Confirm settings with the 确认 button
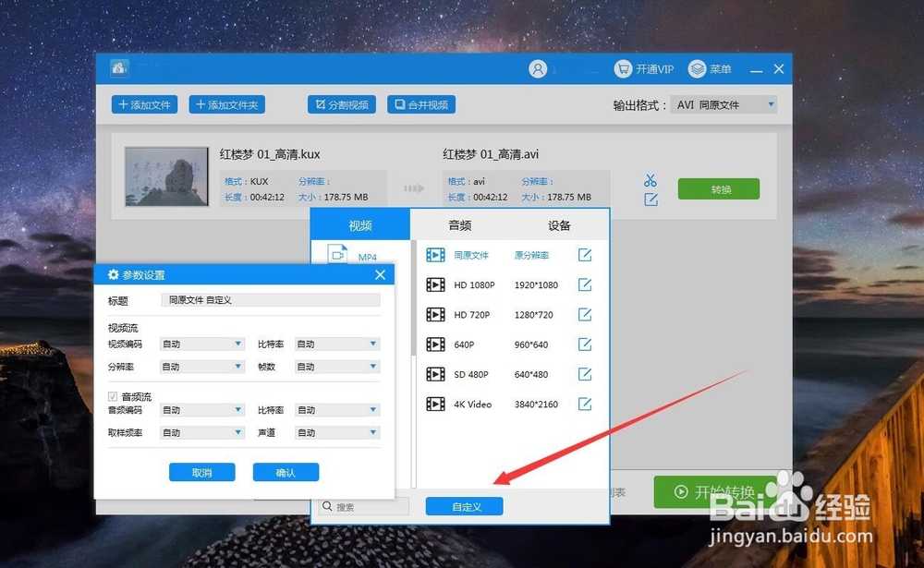The height and width of the screenshot is (568, 924). coord(286,471)
